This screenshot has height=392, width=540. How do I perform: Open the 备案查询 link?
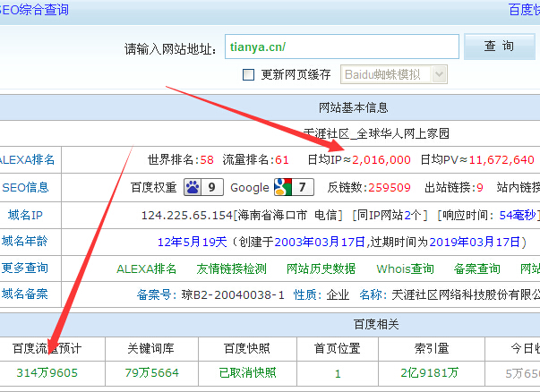[x=476, y=268]
